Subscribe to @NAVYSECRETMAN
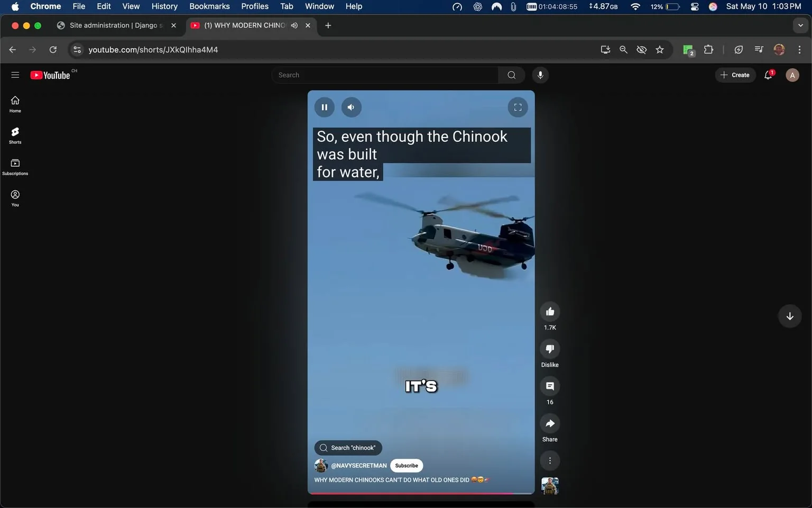Viewport: 812px width, 508px height. (407, 466)
